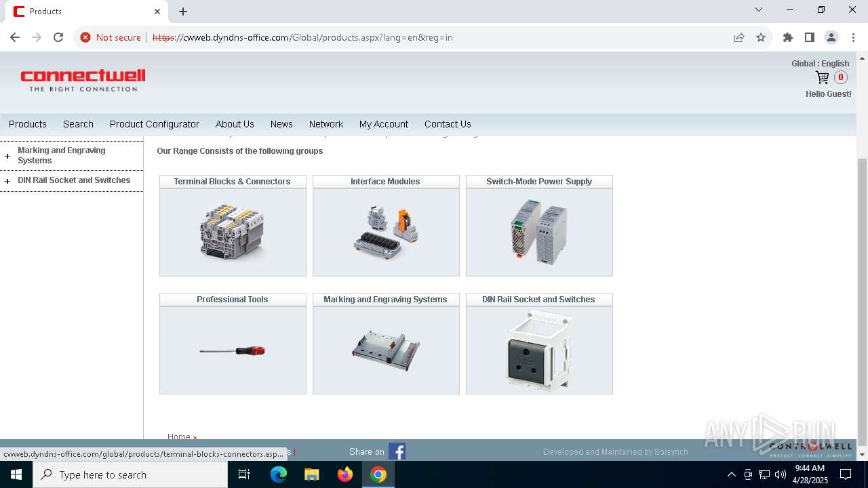The width and height of the screenshot is (868, 488).
Task: Click the address bar URL
Action: pos(302,37)
